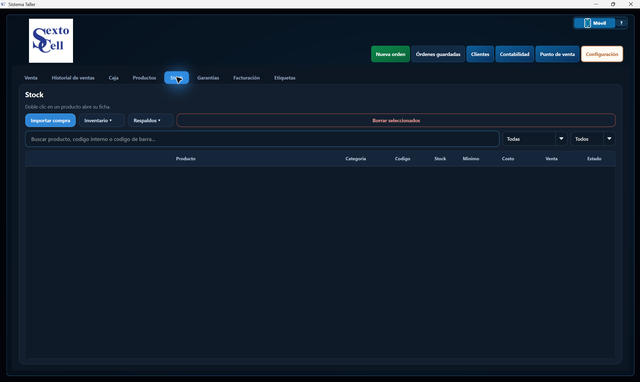The height and width of the screenshot is (382, 640).
Task: Minimize the Sistema Taller window
Action: pyautogui.click(x=596, y=4)
